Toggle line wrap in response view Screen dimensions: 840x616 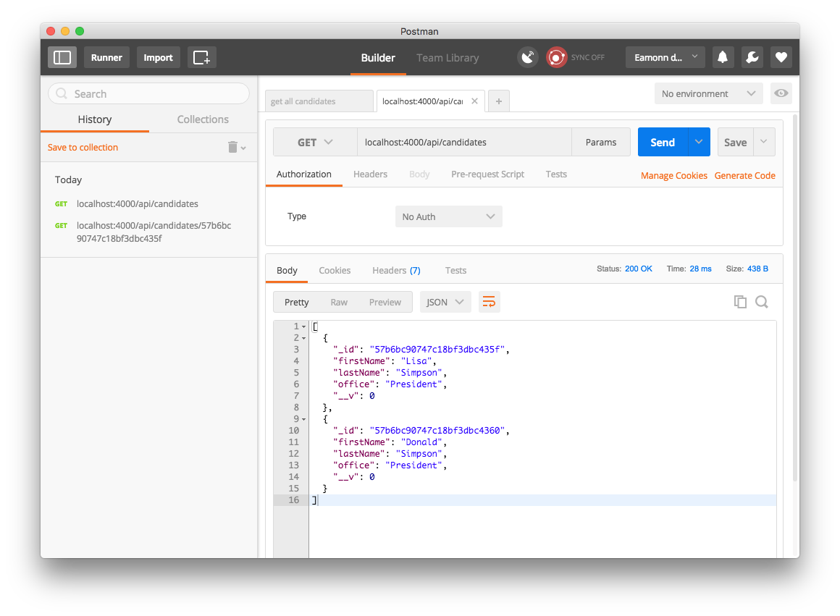(x=490, y=302)
